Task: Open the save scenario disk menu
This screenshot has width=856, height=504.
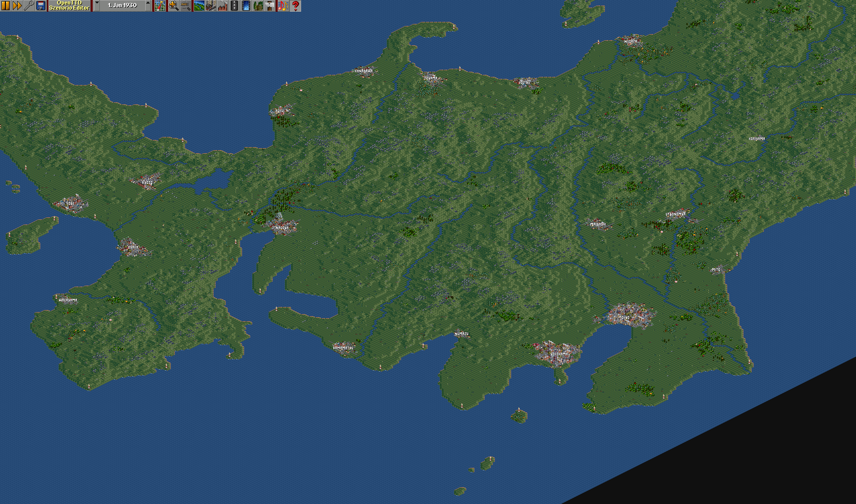Action: point(41,6)
